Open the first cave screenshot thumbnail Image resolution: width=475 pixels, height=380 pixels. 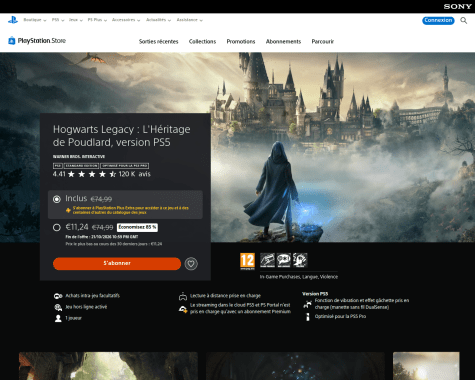click(x=108, y=366)
